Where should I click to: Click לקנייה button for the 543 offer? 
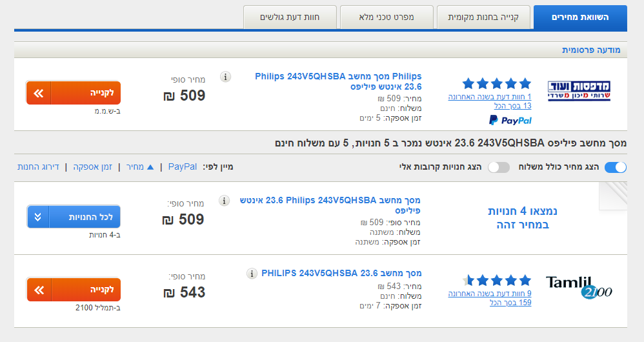74,290
